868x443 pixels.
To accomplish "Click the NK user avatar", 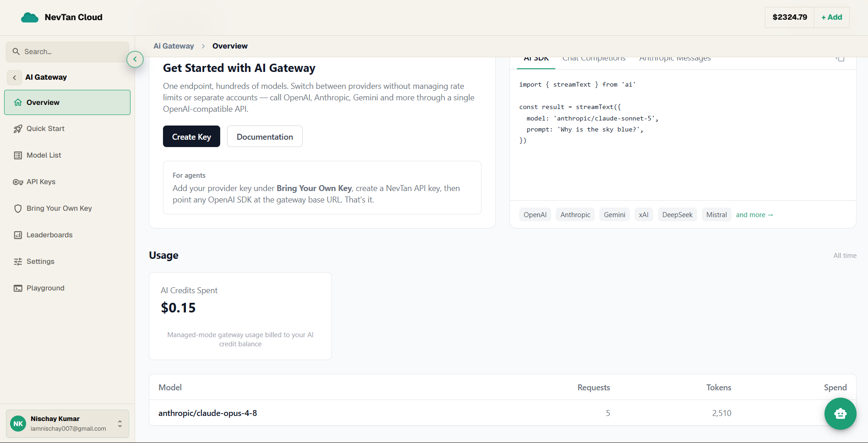I will pos(18,424).
